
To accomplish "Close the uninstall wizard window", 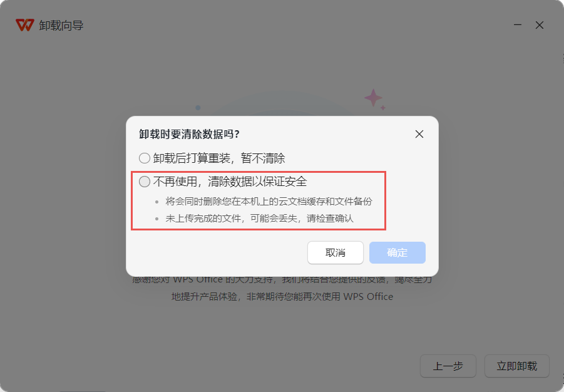I will pyautogui.click(x=539, y=25).
